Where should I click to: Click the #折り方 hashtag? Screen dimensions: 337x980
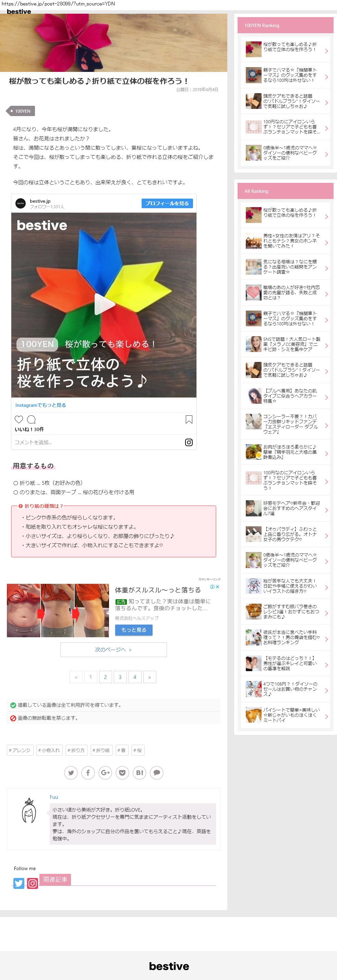[x=76, y=750]
